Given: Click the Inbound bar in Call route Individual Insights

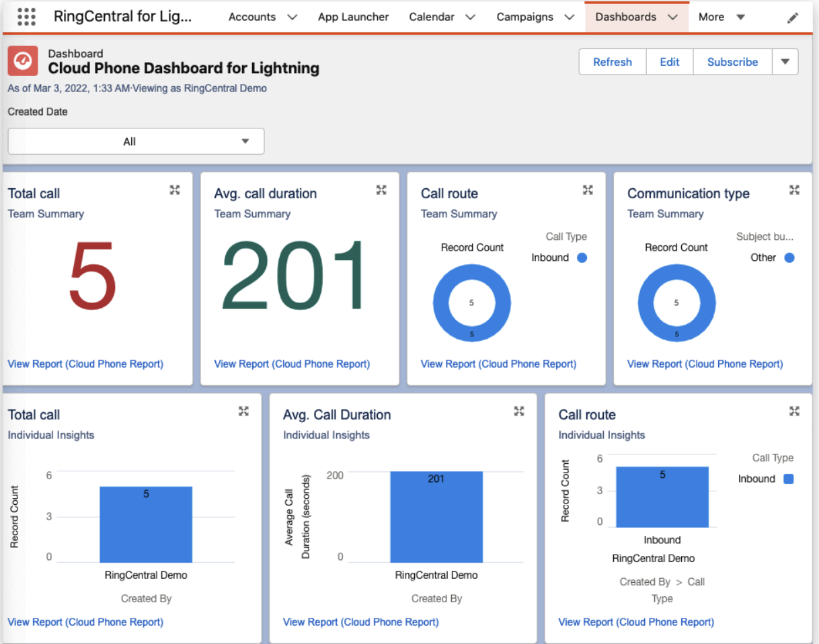Looking at the screenshot, I should point(662,497).
